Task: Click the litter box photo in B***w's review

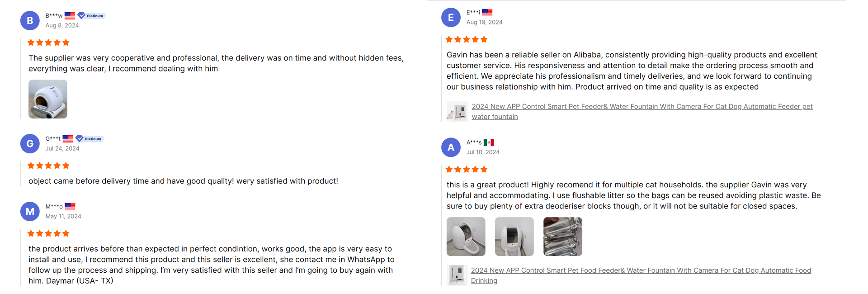Action: (x=47, y=99)
